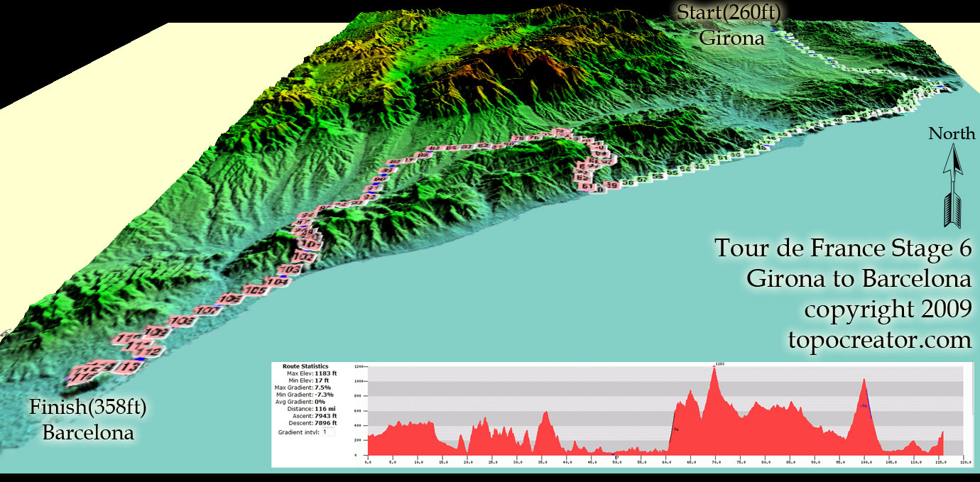
Task: Select the Min Gradient value "-7.3%"
Action: [x=324, y=395]
